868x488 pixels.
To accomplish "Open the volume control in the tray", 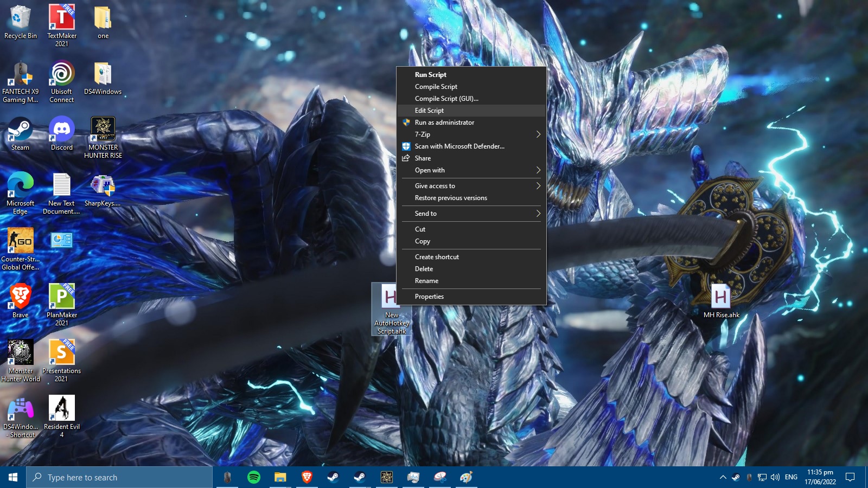I will tap(775, 477).
